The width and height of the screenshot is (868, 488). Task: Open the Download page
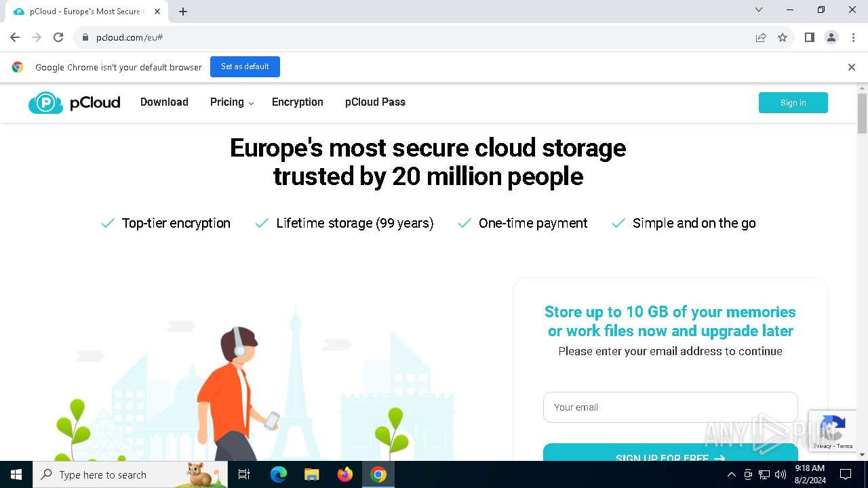pos(164,102)
